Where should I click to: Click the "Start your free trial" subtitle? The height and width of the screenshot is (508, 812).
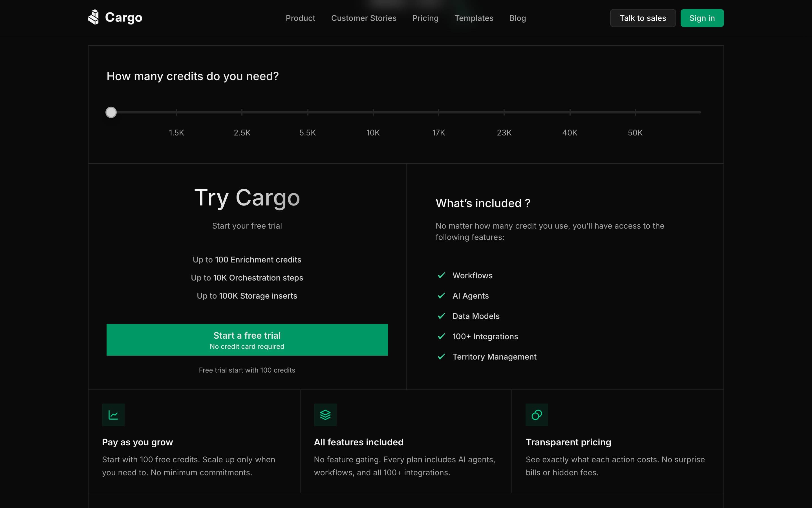tap(247, 226)
